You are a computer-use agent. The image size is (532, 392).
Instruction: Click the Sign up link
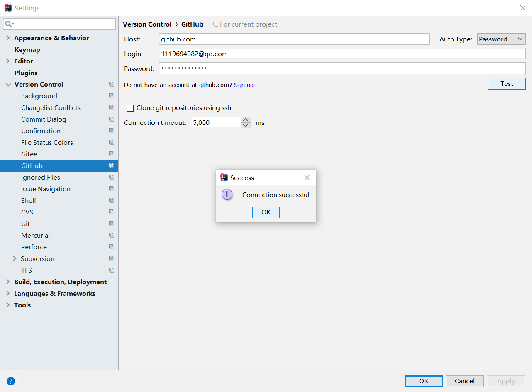[244, 85]
